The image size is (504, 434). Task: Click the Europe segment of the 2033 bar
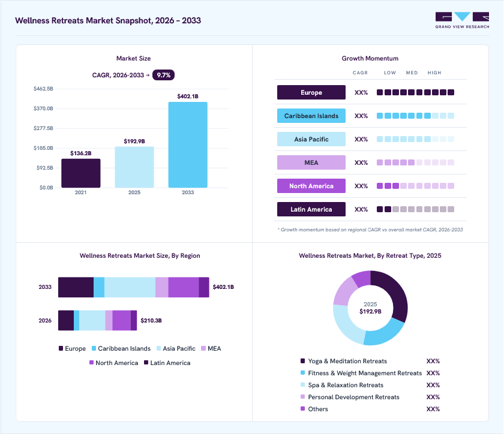tap(76, 287)
